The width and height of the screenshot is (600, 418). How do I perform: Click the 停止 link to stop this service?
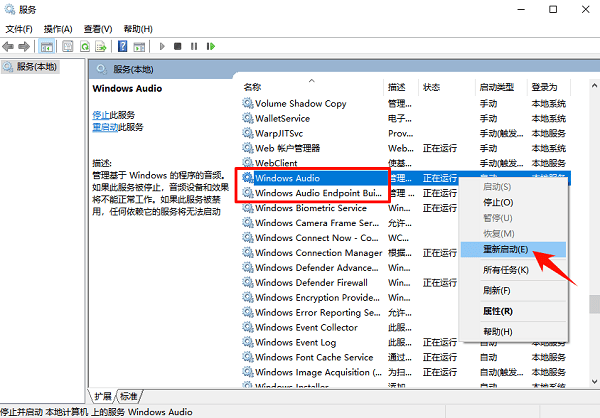[x=100, y=115]
